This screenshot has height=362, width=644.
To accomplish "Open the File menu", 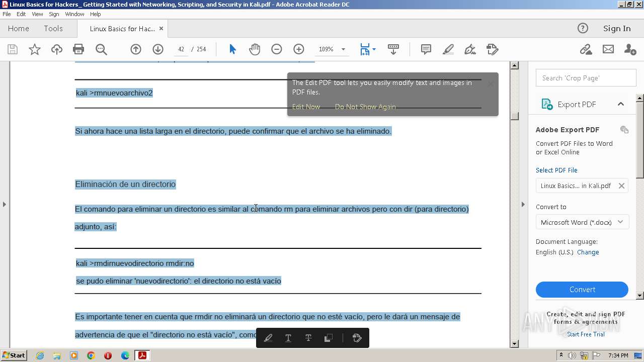I will coord(7,14).
